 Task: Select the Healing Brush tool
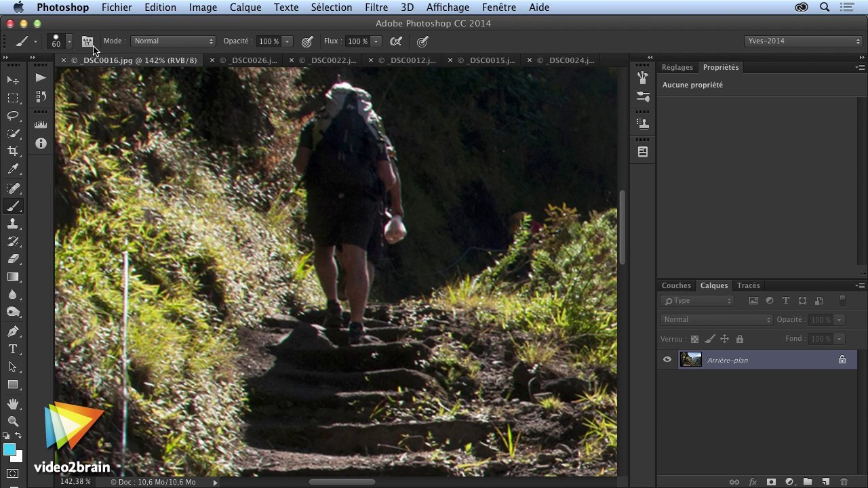pos(13,188)
